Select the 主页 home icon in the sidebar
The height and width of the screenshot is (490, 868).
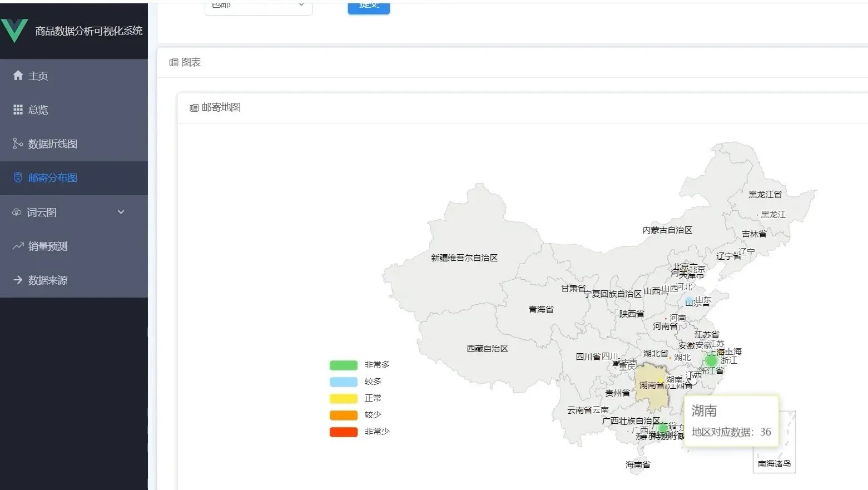(x=17, y=76)
